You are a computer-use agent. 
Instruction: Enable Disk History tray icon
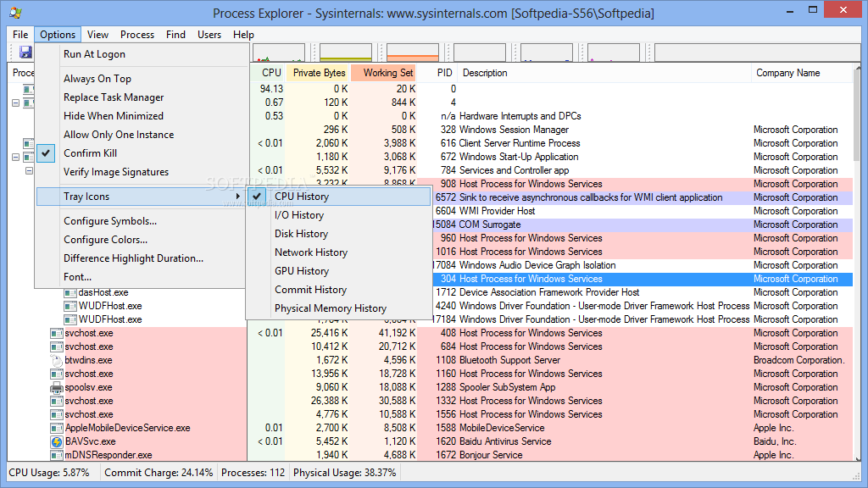339,234
